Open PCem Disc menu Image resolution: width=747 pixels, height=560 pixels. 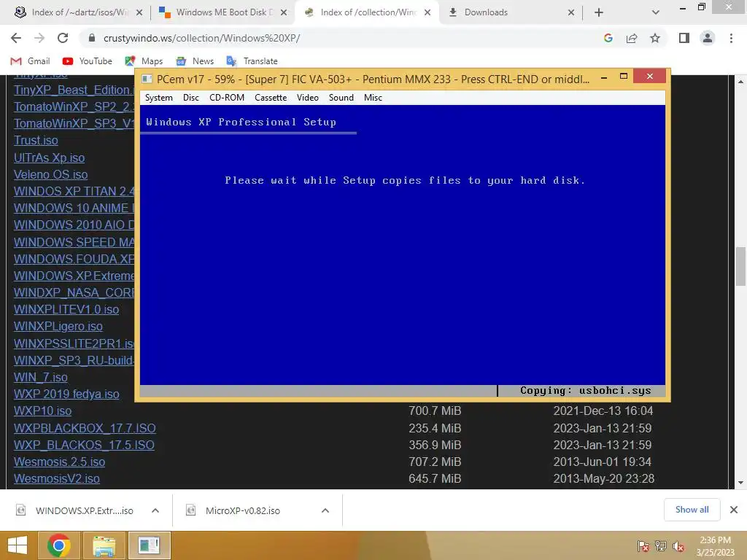[x=191, y=98]
